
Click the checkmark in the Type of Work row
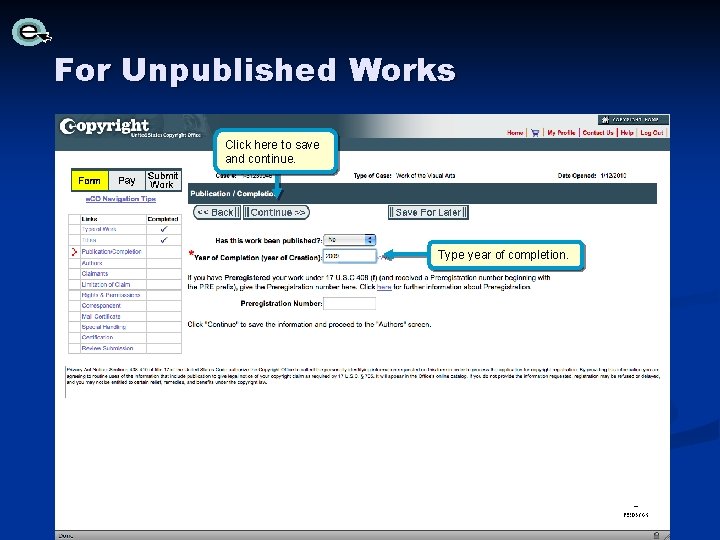(164, 229)
